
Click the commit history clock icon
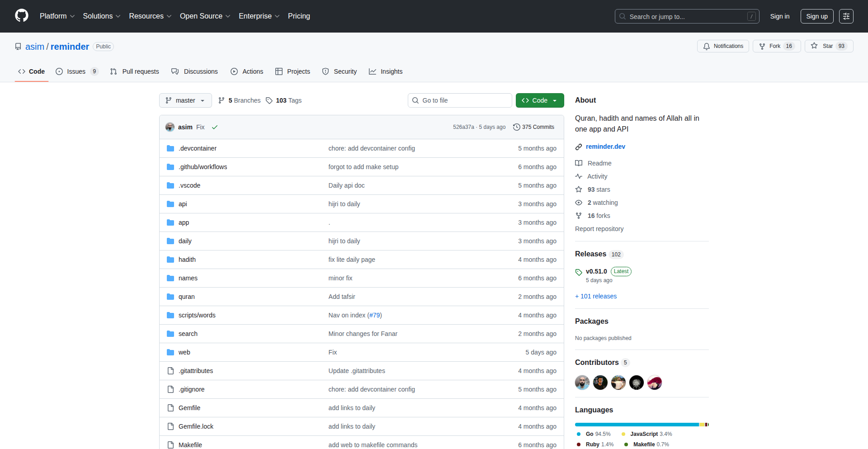click(x=517, y=127)
